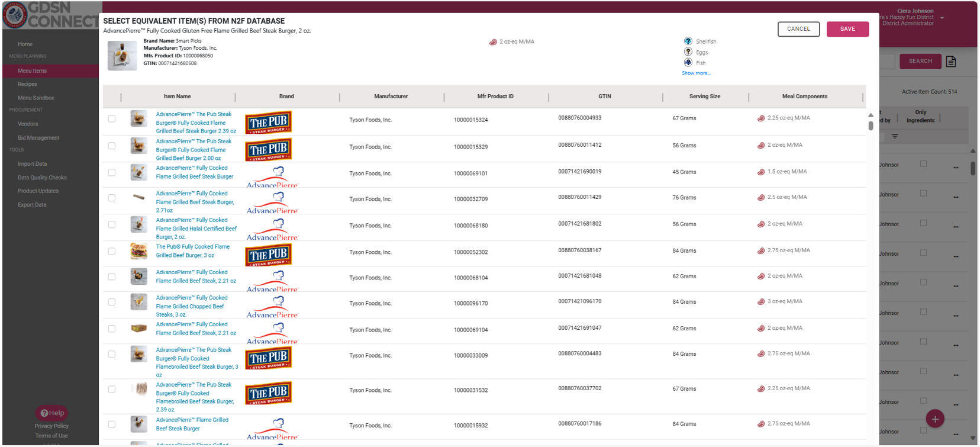The image size is (980, 447).
Task: Check the Chopped Beef Steaks 3 oz row
Action: [x=112, y=303]
